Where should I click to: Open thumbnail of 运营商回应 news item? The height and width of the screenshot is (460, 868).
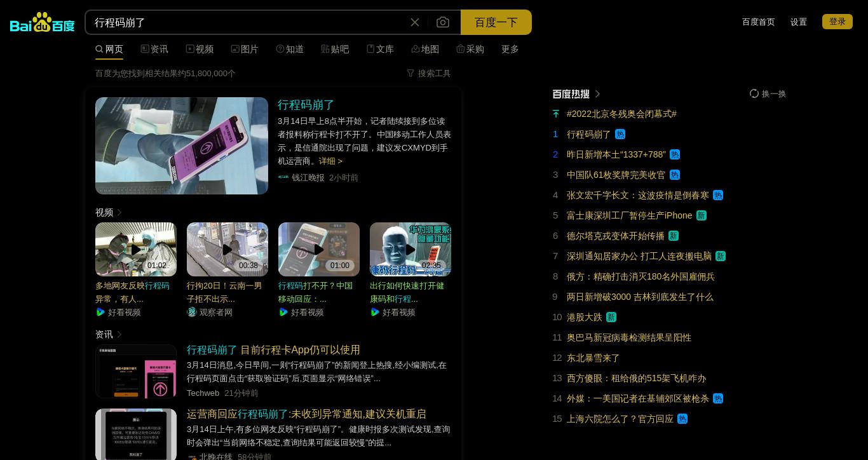point(136,434)
